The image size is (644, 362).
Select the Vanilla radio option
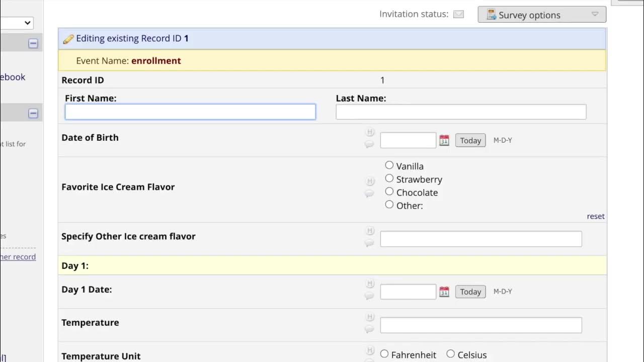click(x=389, y=165)
